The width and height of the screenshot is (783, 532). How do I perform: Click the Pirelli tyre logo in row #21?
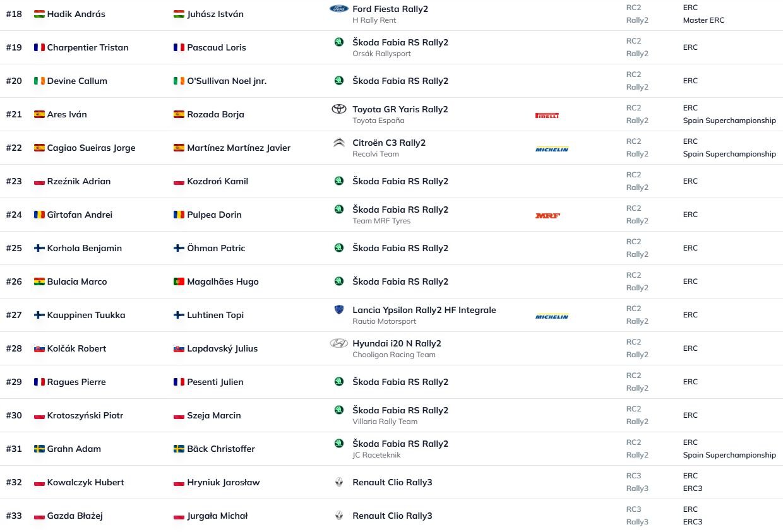pos(547,115)
